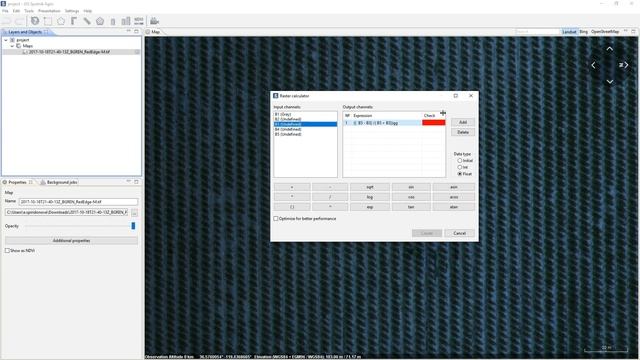Click the division operator button
This screenshot has width=640, height=360.
coord(330,197)
